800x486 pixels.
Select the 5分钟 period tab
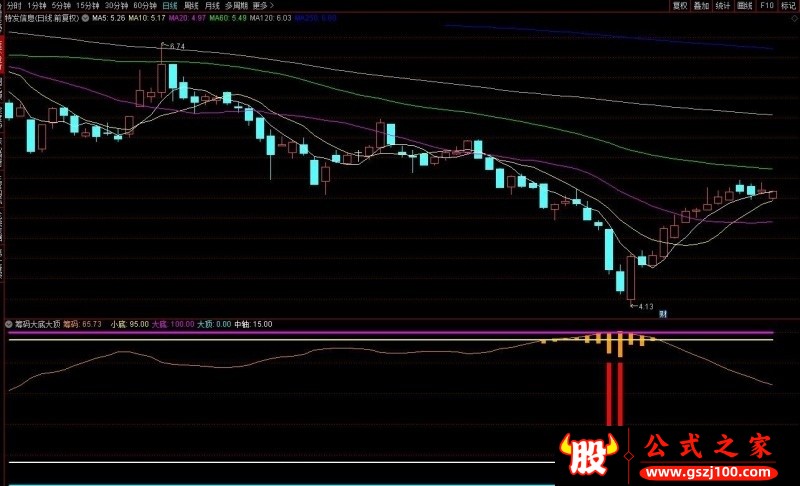click(x=61, y=6)
